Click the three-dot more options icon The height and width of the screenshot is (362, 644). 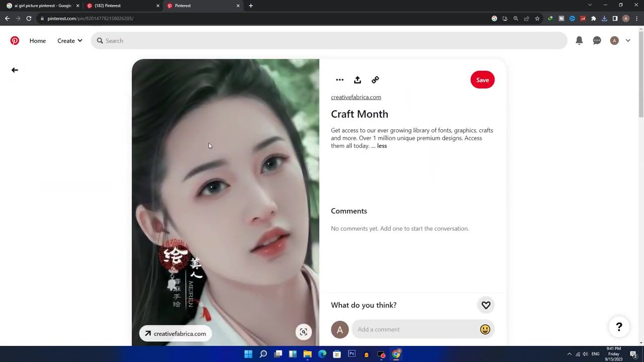340,80
